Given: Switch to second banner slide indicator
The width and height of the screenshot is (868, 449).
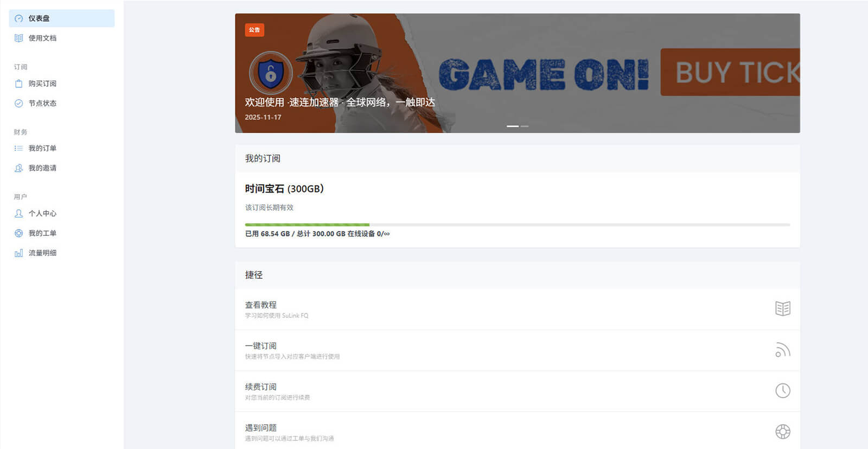Looking at the screenshot, I should coord(525,126).
